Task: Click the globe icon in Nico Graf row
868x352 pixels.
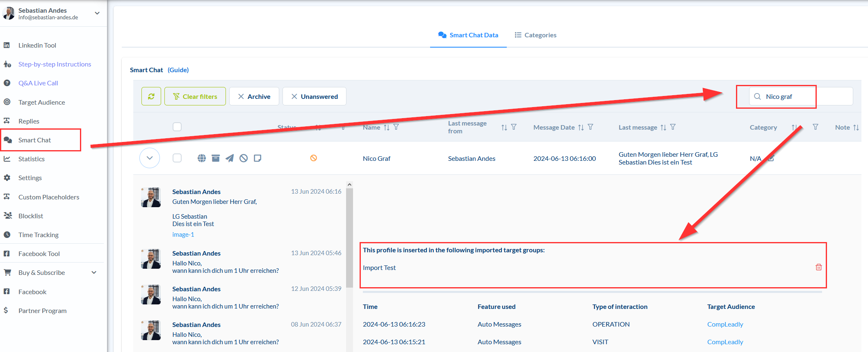Action: coord(201,158)
